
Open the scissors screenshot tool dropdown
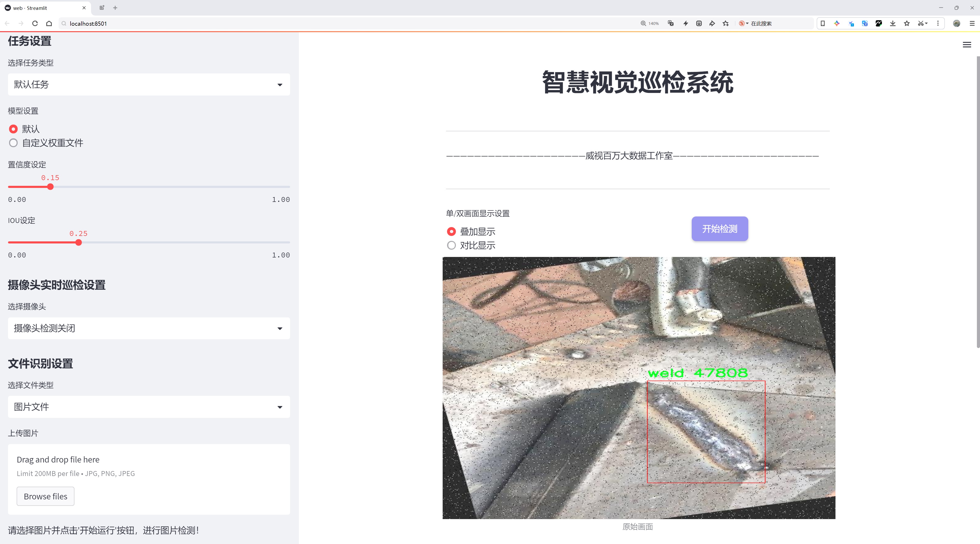[x=923, y=24]
